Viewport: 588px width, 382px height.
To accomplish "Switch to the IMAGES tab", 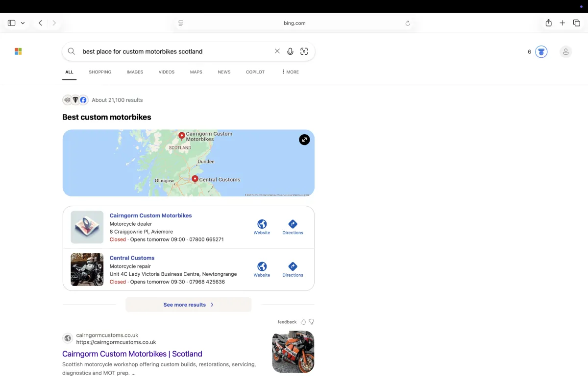I will (135, 72).
